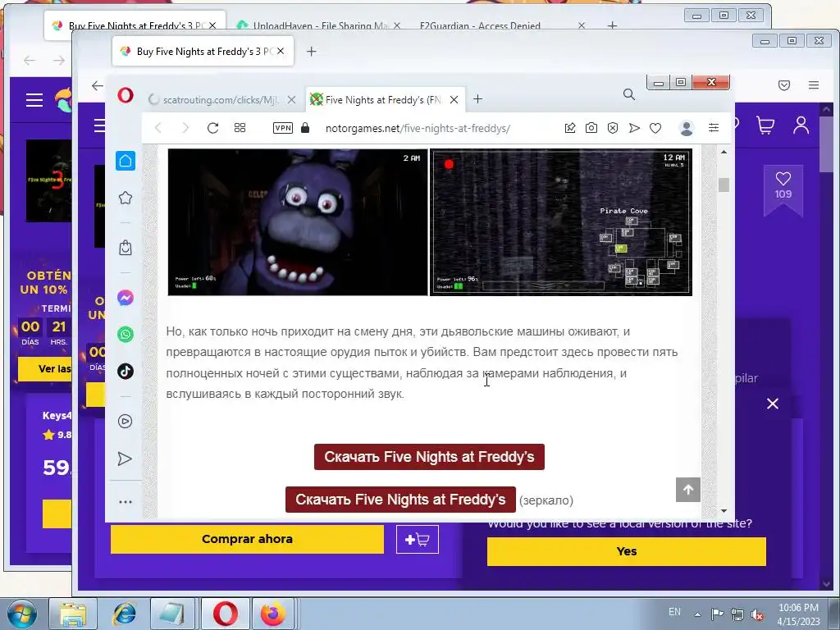Open Opera Easy Setup sliders icon
This screenshot has height=630, width=840.
pos(714,127)
